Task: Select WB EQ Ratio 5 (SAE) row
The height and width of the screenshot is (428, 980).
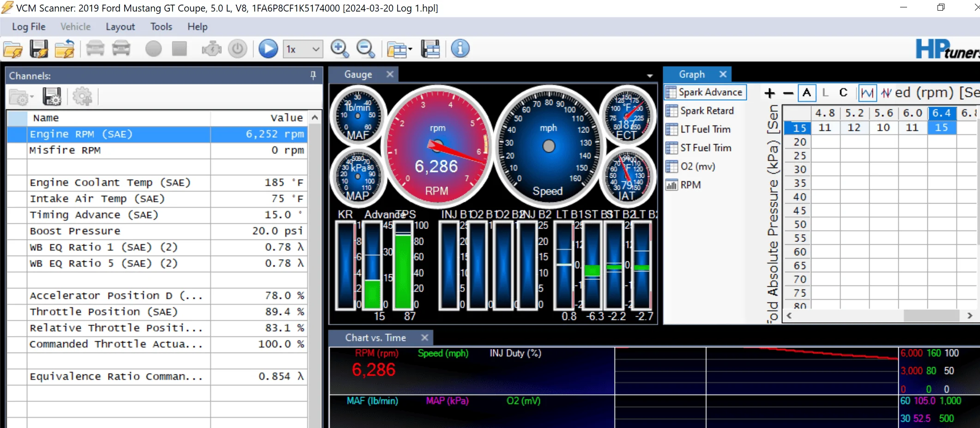Action: tap(157, 263)
